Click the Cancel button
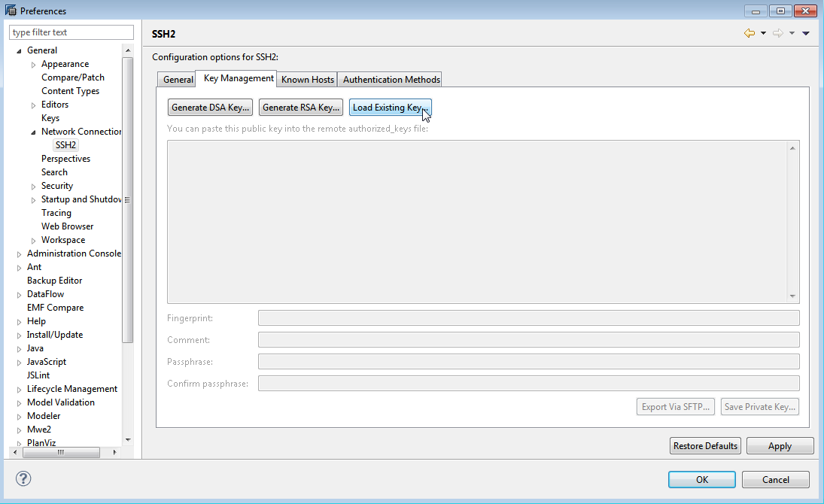This screenshot has height=504, width=824. coord(775,479)
